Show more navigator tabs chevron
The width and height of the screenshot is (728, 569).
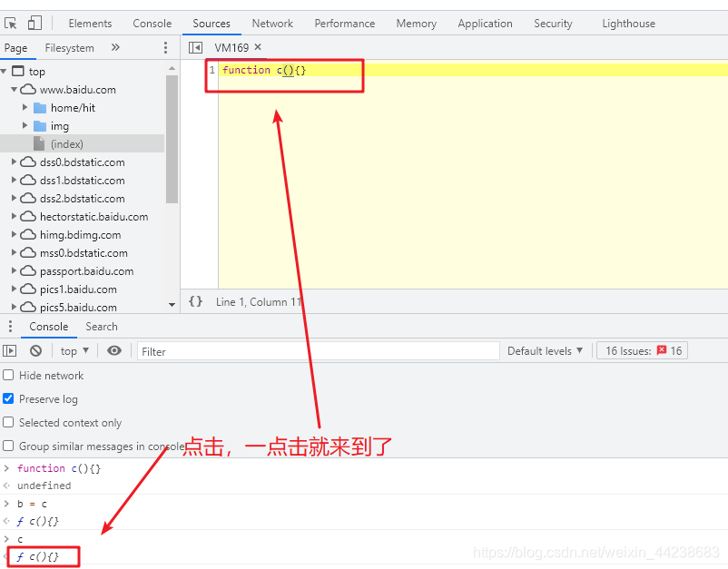point(115,47)
